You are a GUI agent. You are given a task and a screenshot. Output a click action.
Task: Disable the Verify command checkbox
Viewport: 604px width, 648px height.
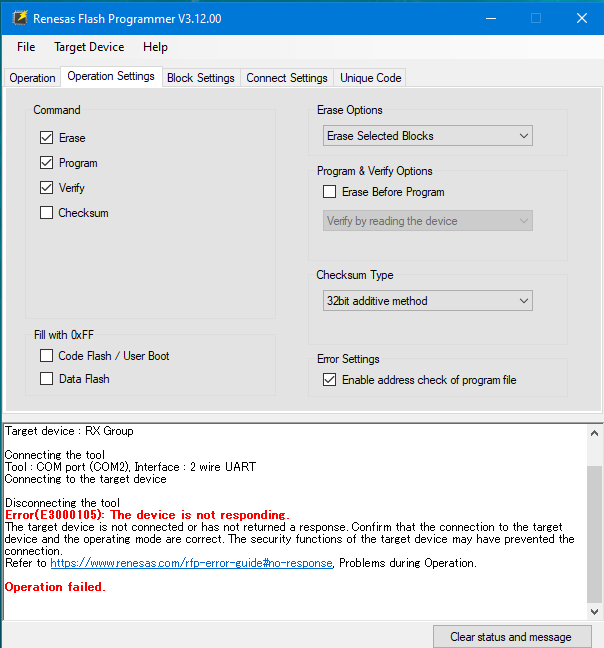coord(47,188)
